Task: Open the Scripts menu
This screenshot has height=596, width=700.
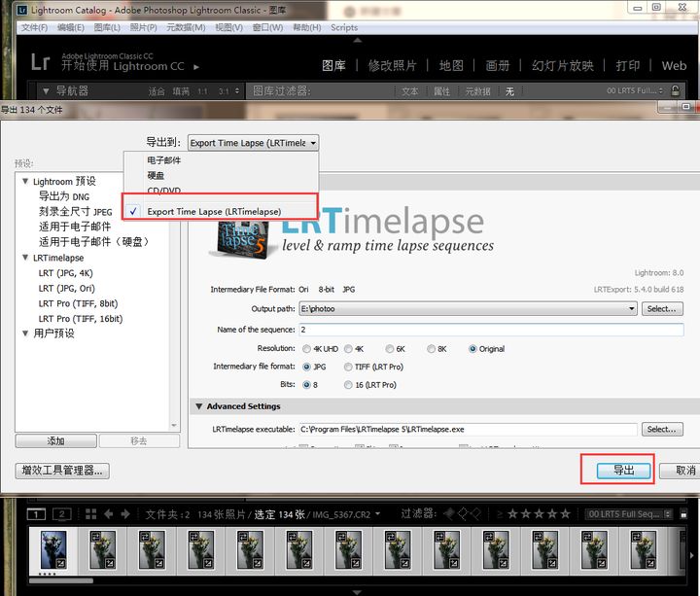Action: coord(344,27)
